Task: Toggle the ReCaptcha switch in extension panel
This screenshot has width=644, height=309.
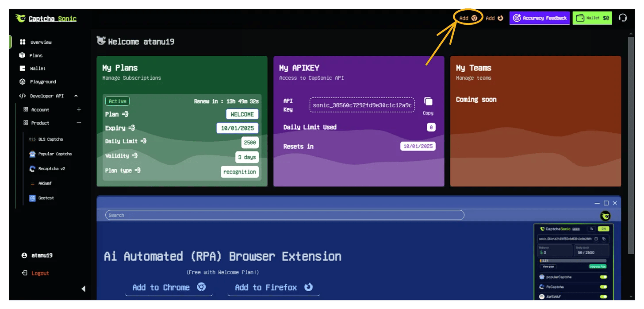Action: [x=603, y=287]
